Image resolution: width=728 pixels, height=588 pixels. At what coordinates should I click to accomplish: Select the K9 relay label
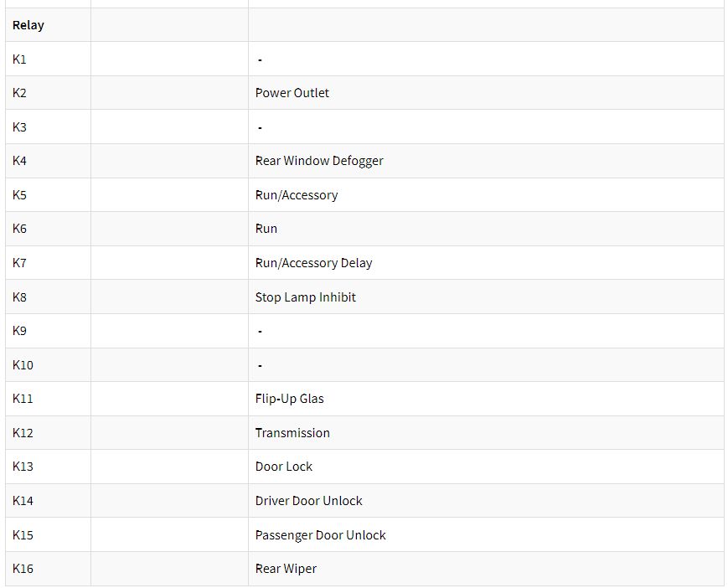19,331
